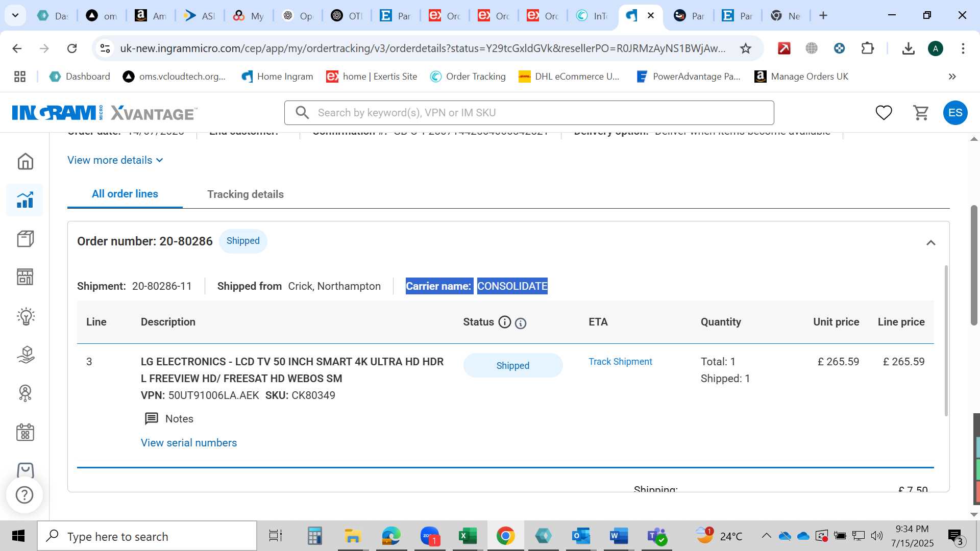The width and height of the screenshot is (980, 551).
Task: Open the Order Tracking bookmark
Action: pyautogui.click(x=468, y=77)
